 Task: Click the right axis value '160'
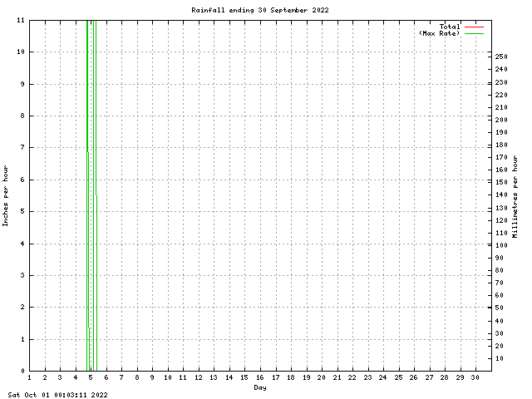coord(501,170)
